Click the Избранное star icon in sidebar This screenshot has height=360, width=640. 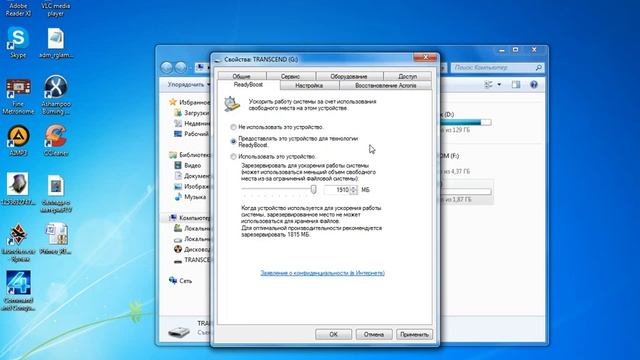pyautogui.click(x=173, y=102)
